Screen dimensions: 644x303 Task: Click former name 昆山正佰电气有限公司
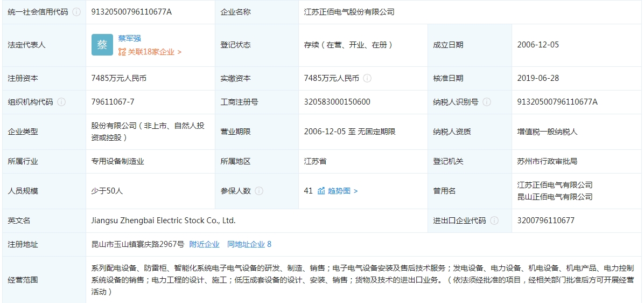click(x=555, y=197)
